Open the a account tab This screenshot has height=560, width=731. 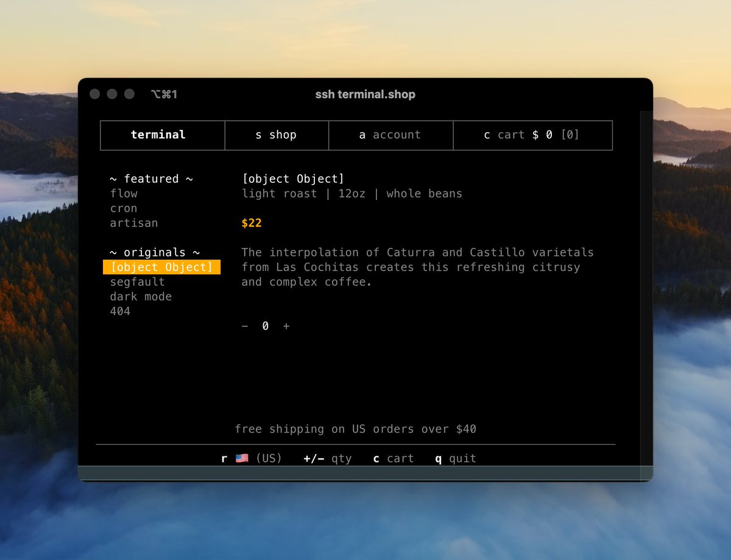[390, 135]
